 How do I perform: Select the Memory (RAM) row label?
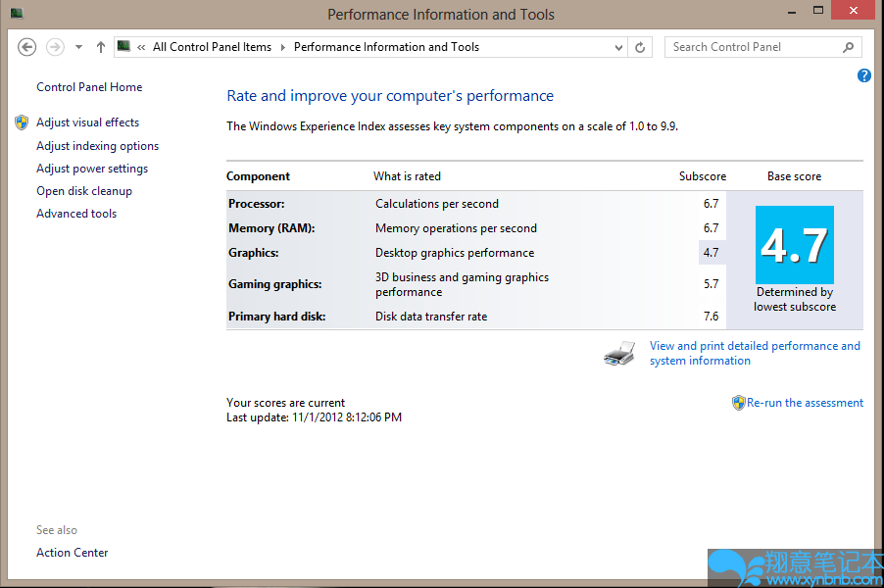click(x=271, y=228)
